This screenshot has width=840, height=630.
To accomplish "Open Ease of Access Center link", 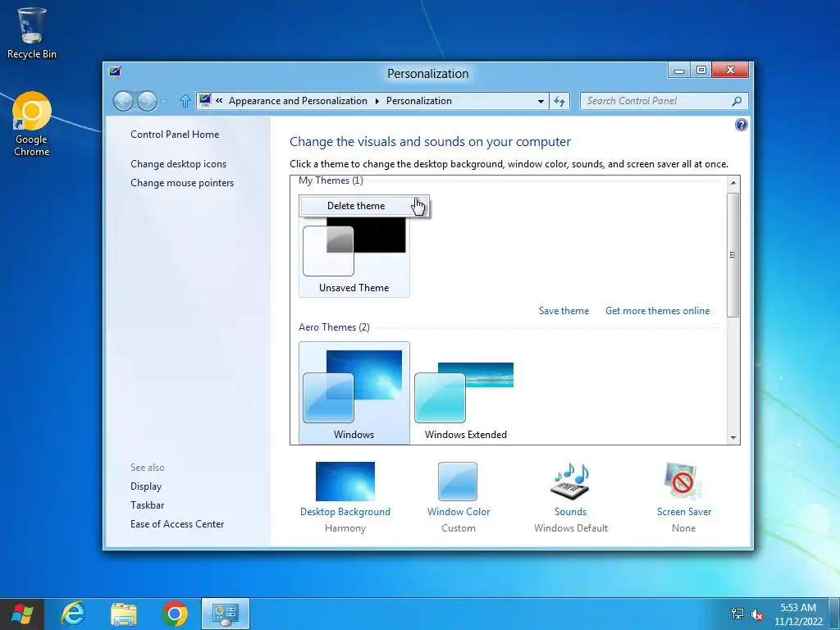I will coord(177,524).
